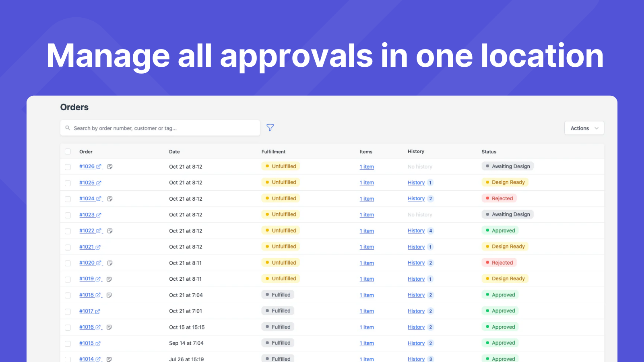Open the note icon beside order #1024
644x362 pixels.
(110, 199)
